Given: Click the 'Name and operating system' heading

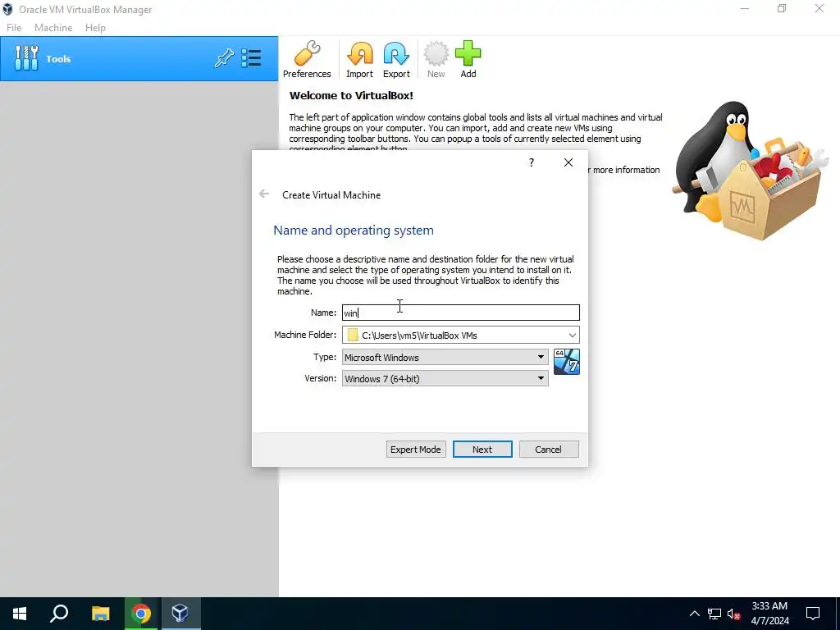Looking at the screenshot, I should [x=354, y=231].
